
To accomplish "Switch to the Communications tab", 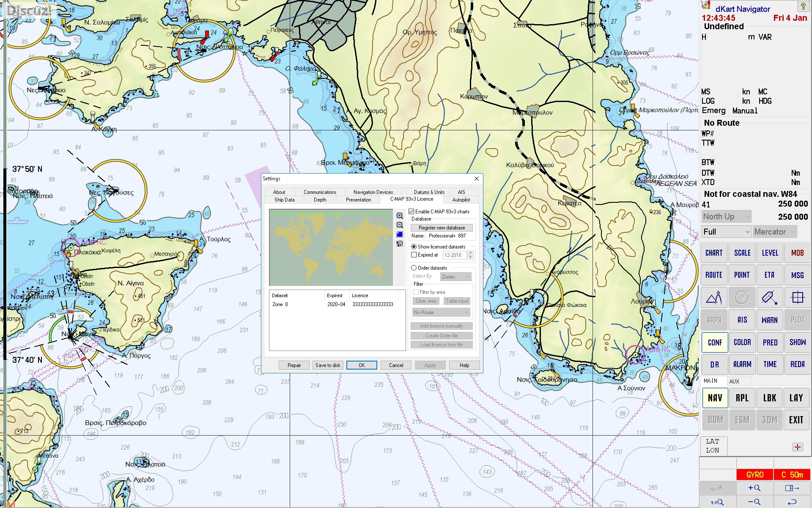I will pos(320,192).
